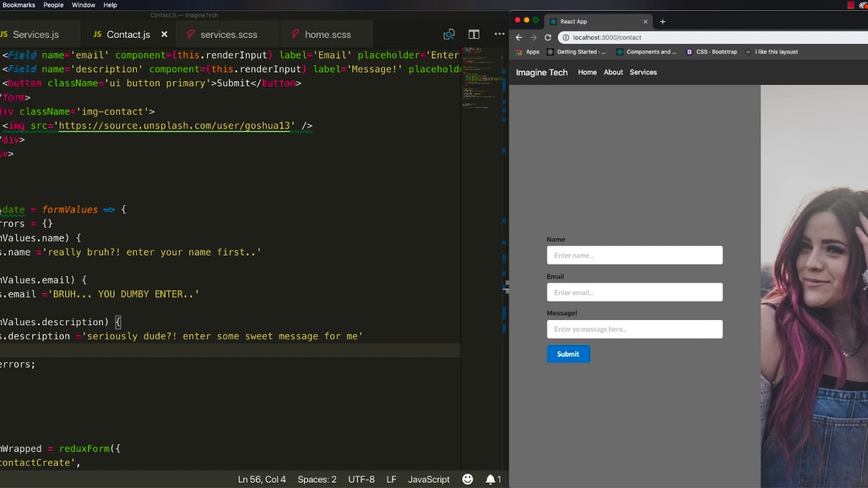The width and height of the screenshot is (868, 488).
Task: Focus the Enter email input field
Action: 635,292
